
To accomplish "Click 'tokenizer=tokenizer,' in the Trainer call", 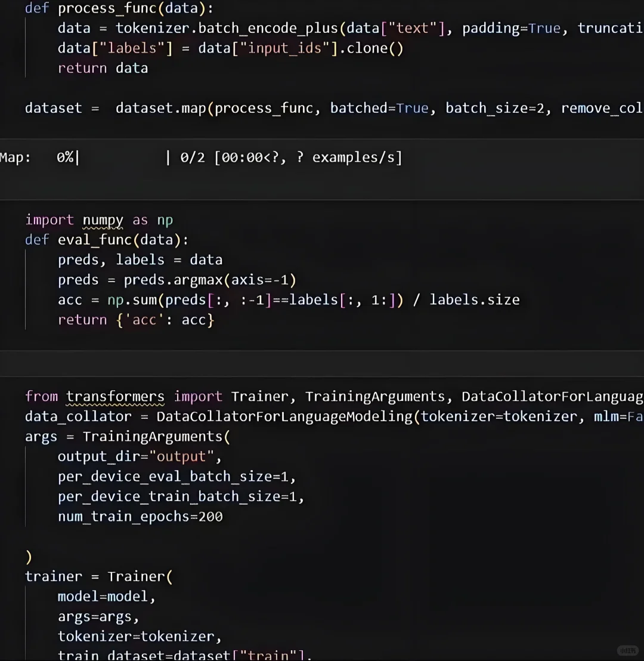I will click(x=140, y=637).
